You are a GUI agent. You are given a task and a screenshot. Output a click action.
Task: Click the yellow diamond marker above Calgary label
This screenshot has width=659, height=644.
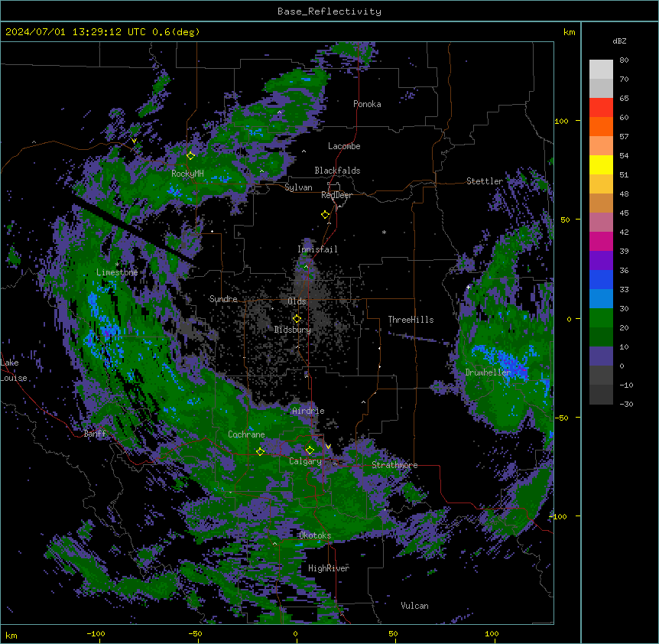tap(310, 450)
